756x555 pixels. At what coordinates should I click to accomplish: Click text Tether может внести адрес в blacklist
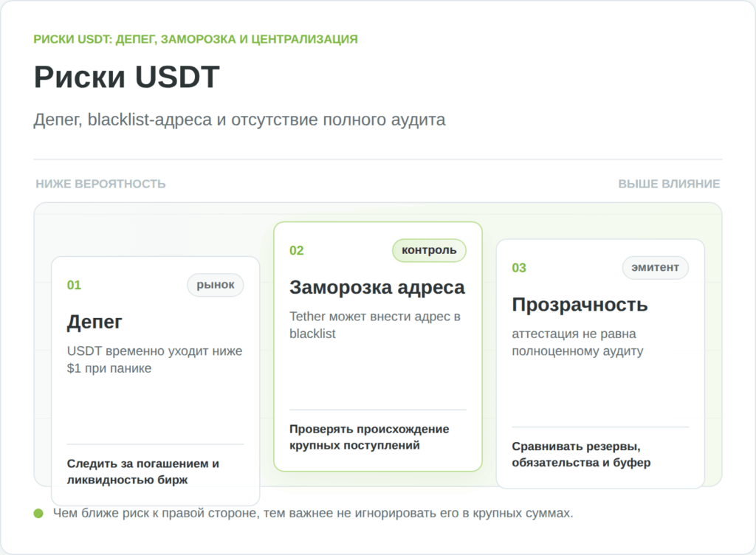tap(375, 325)
